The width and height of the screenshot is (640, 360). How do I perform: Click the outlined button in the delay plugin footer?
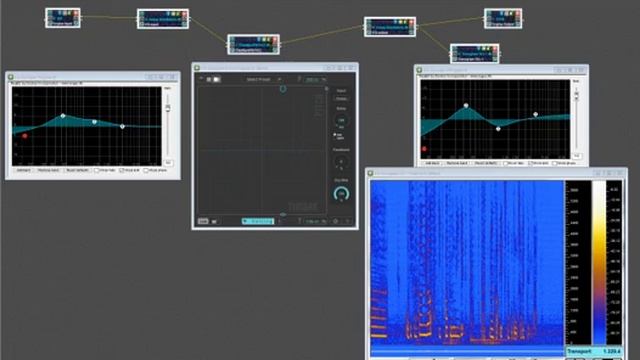203,221
